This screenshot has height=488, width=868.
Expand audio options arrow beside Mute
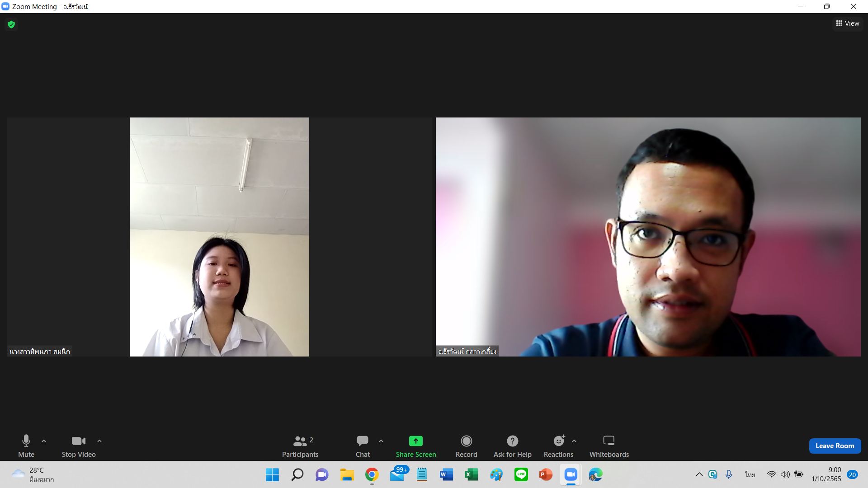tap(44, 441)
